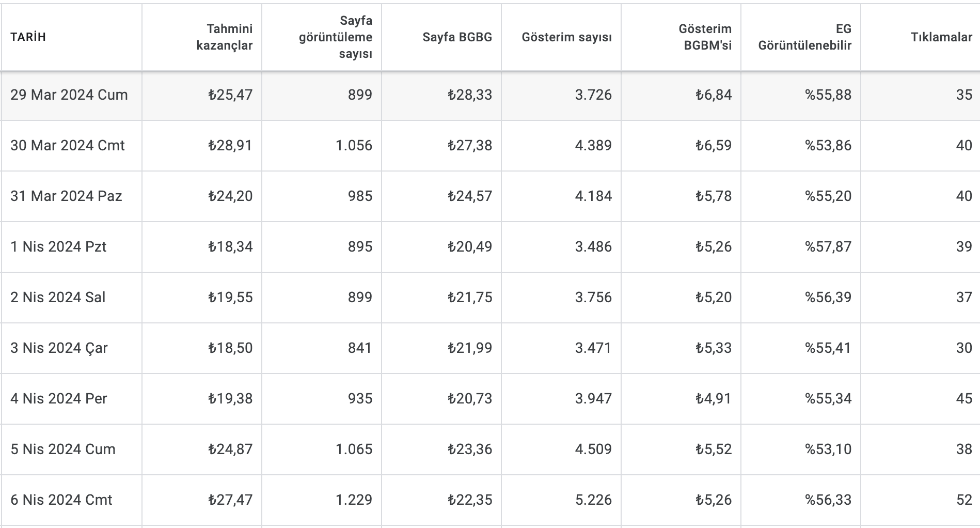980x528 pixels.
Task: Sort by Tahmini kazançlar column header
Action: click(225, 37)
